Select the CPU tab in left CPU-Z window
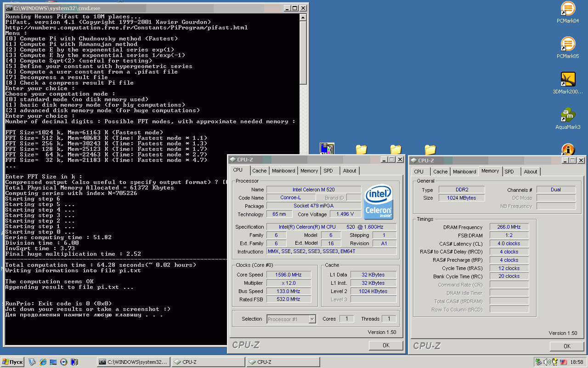The width and height of the screenshot is (588, 368). (x=238, y=170)
